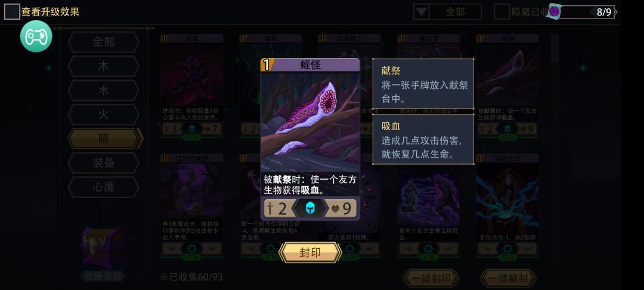Select the 心魔 category tab
The image size is (644, 290).
pyautogui.click(x=104, y=187)
